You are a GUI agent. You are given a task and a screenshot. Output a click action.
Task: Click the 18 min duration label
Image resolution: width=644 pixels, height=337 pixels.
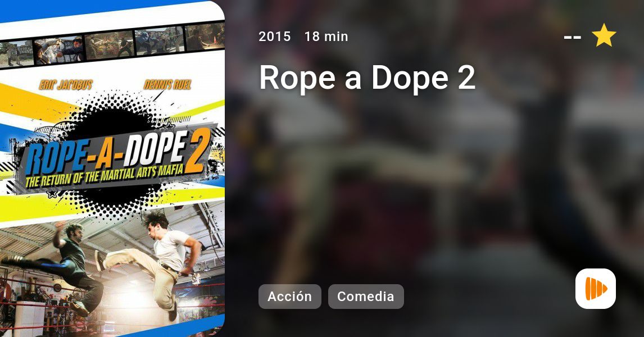326,37
